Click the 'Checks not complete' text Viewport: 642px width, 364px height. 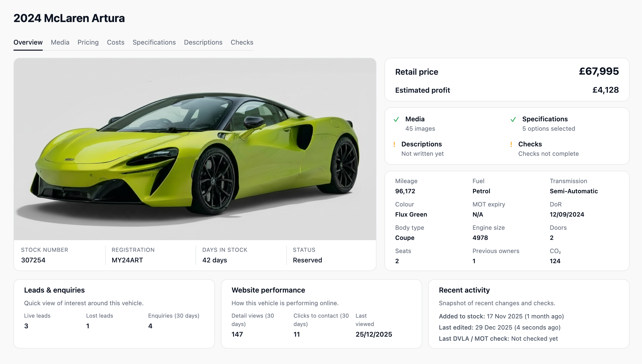tap(549, 154)
